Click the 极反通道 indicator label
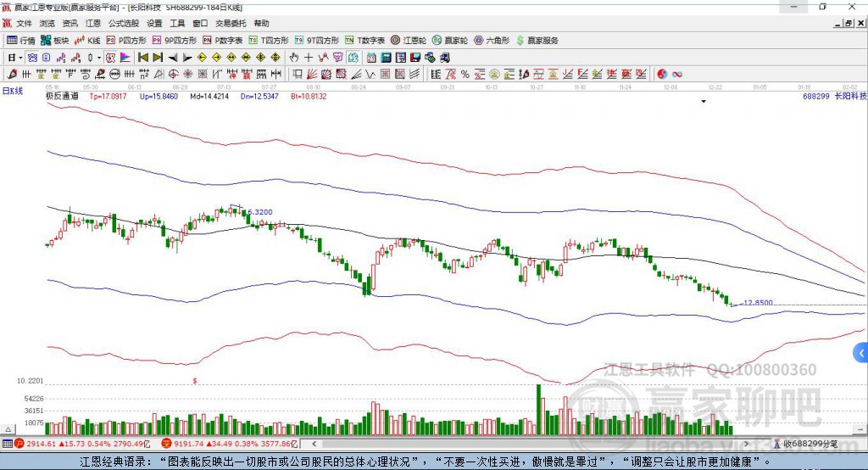Viewport: 868px width, 470px height. pyautogui.click(x=62, y=96)
